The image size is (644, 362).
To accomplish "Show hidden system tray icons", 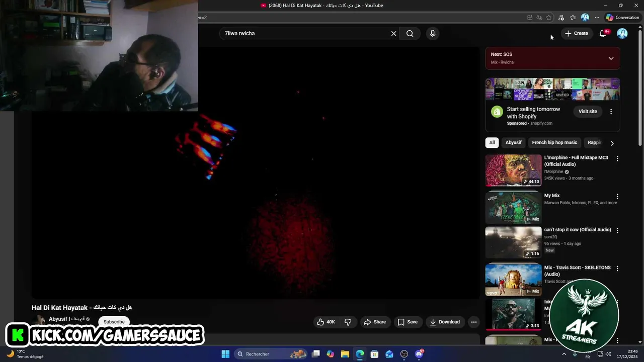I will coord(564,354).
